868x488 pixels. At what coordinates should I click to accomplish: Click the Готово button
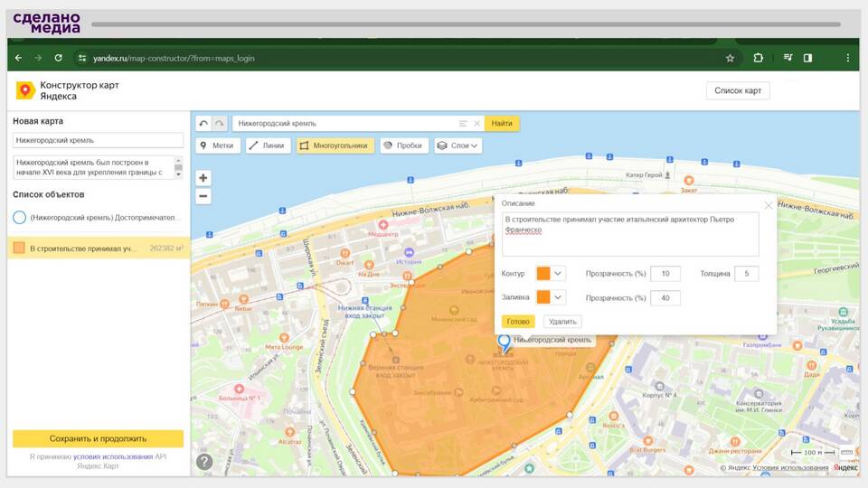pos(518,322)
